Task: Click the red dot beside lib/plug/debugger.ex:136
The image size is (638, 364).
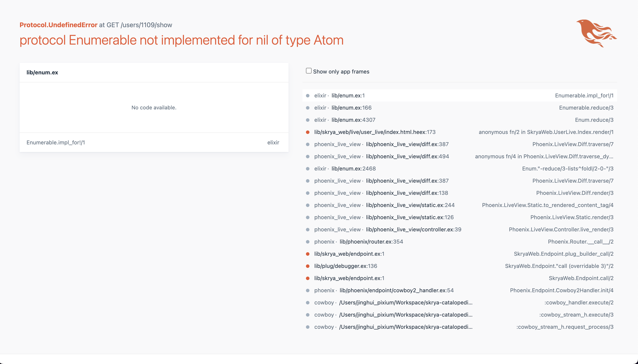Action: click(x=308, y=266)
